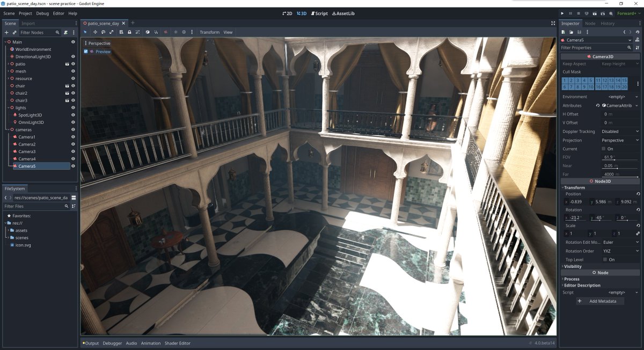
Task: Lock the selected node with lock icon
Action: click(x=129, y=32)
